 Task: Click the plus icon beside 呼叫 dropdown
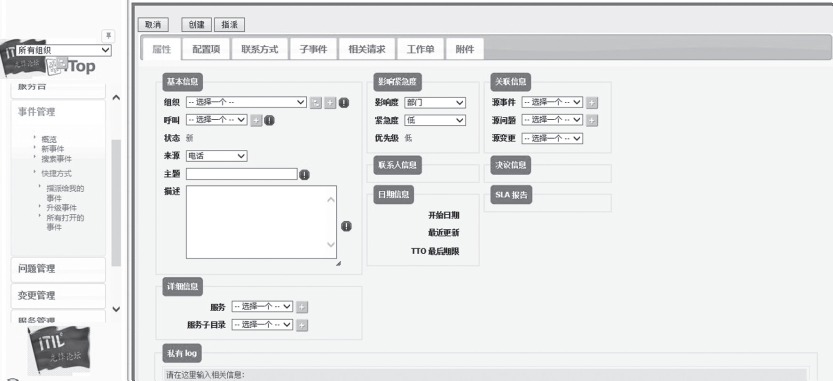256,121
